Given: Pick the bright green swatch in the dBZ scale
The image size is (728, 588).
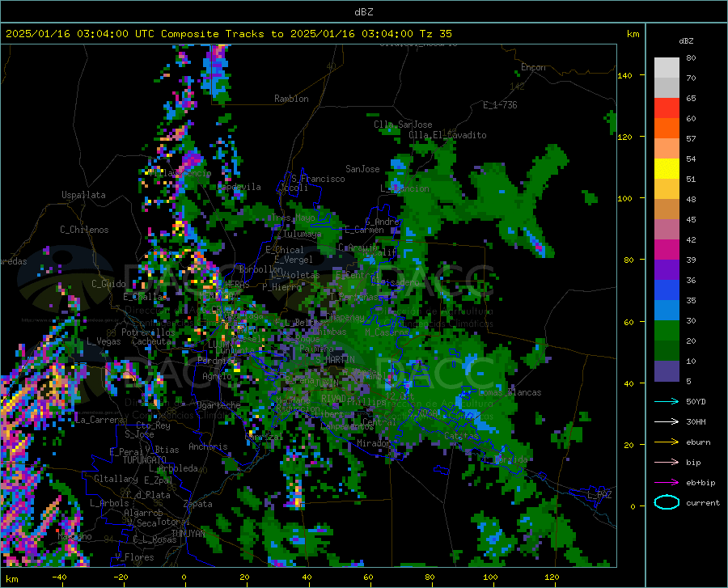Looking at the screenshot, I should (667, 331).
